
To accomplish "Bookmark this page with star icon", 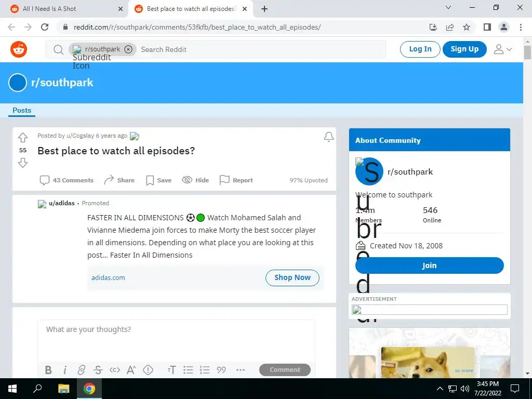I will [467, 27].
